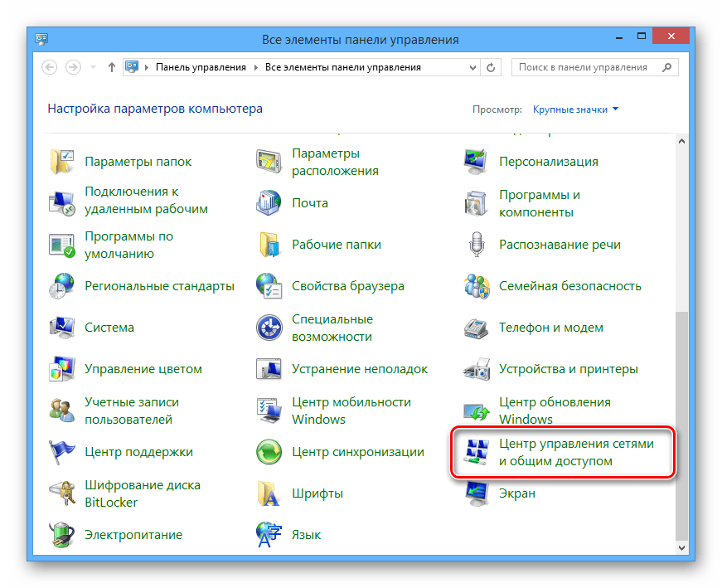Viewport: 722px width, 588px height.
Task: Click the Распознавание речи microphone icon
Action: (477, 245)
